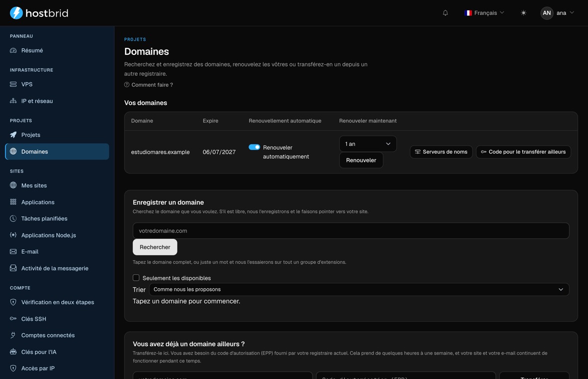Screen dimensions: 588x379
Task: Click the Domaines globe icon in sidebar
Action: (x=13, y=151)
